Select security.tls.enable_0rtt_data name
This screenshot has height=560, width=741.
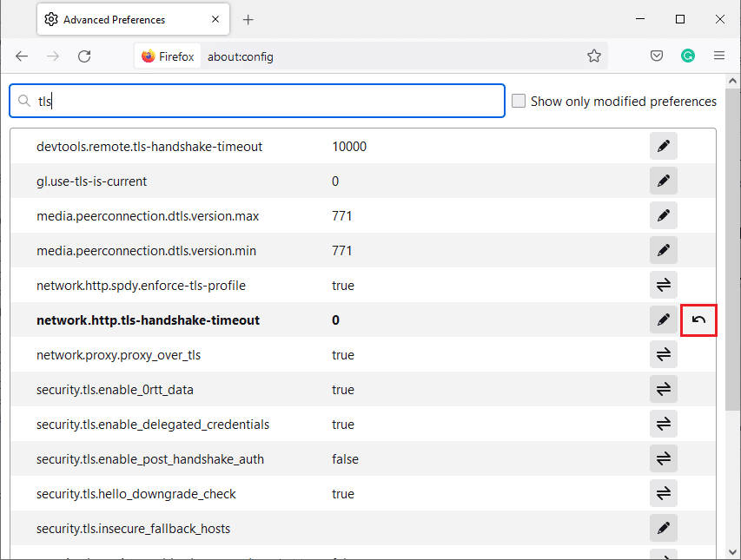point(115,390)
